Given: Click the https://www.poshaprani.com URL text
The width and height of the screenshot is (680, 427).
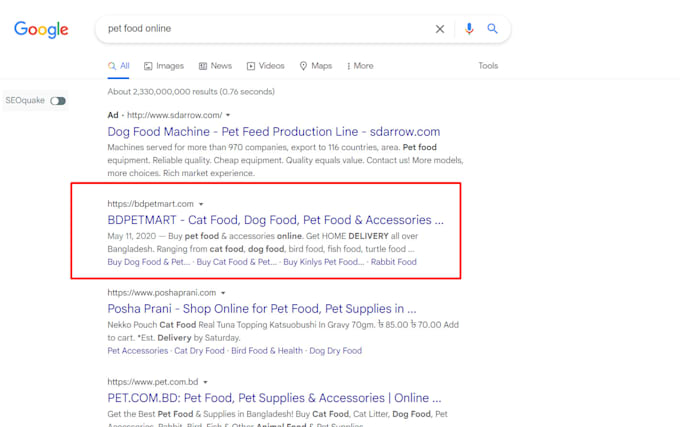Looking at the screenshot, I should tap(162, 293).
